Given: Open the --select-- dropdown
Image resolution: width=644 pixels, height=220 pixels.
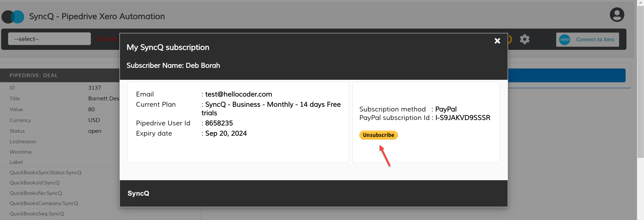Looking at the screenshot, I should pos(49,39).
